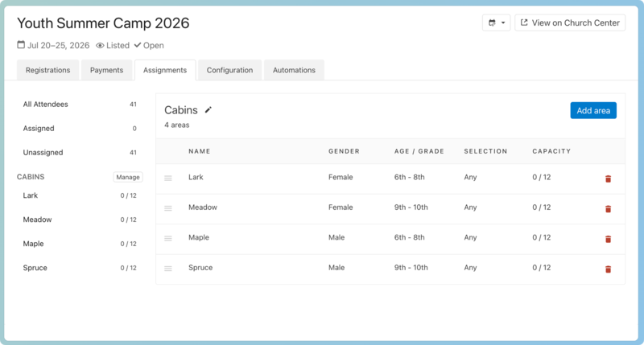
Task: Click the Listed visibility status
Action: (x=113, y=46)
